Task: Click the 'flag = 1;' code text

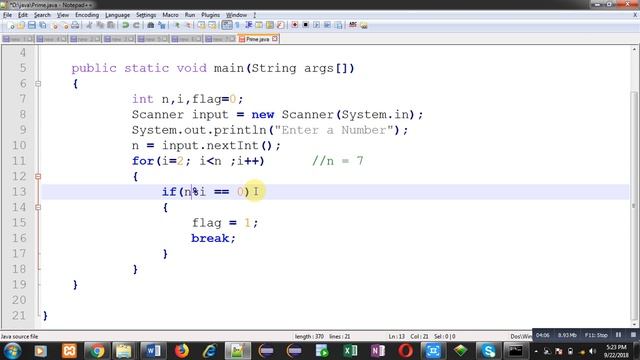Action: [x=225, y=223]
